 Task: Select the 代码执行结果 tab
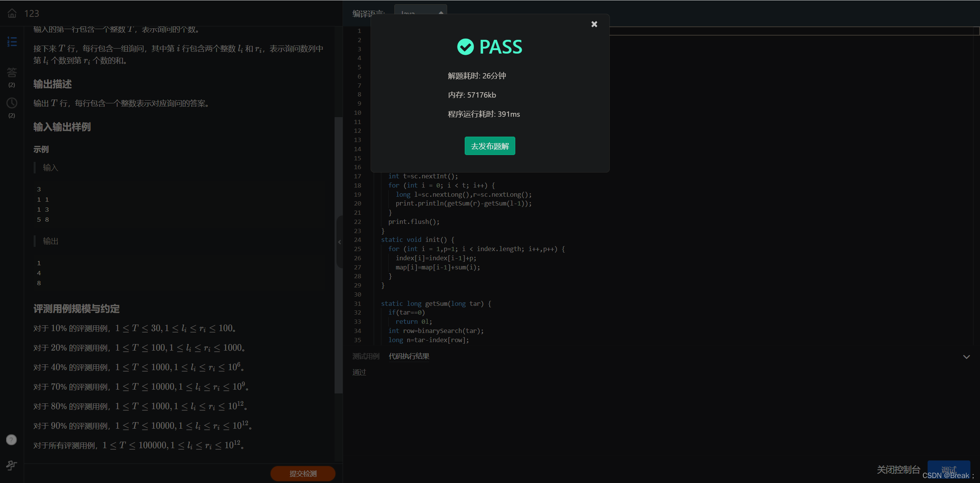coord(409,356)
